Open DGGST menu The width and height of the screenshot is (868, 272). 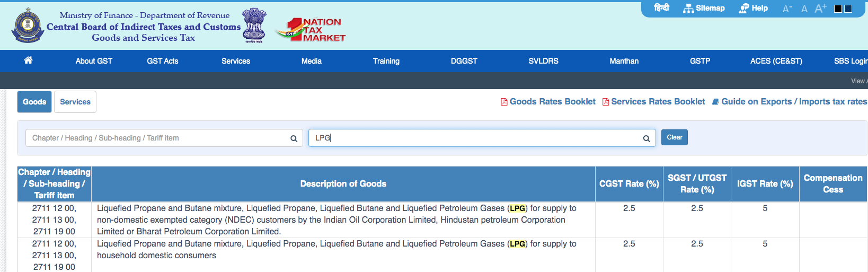(x=464, y=61)
